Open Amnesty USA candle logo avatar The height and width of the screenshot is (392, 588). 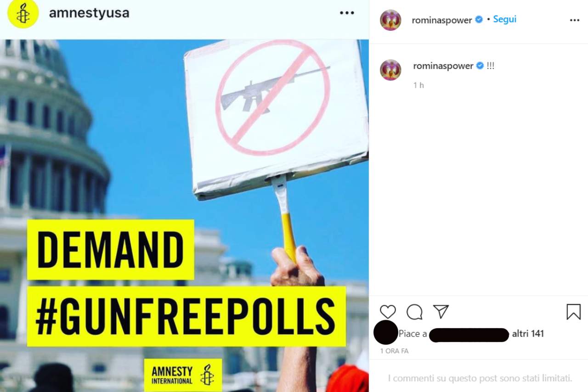point(23,14)
